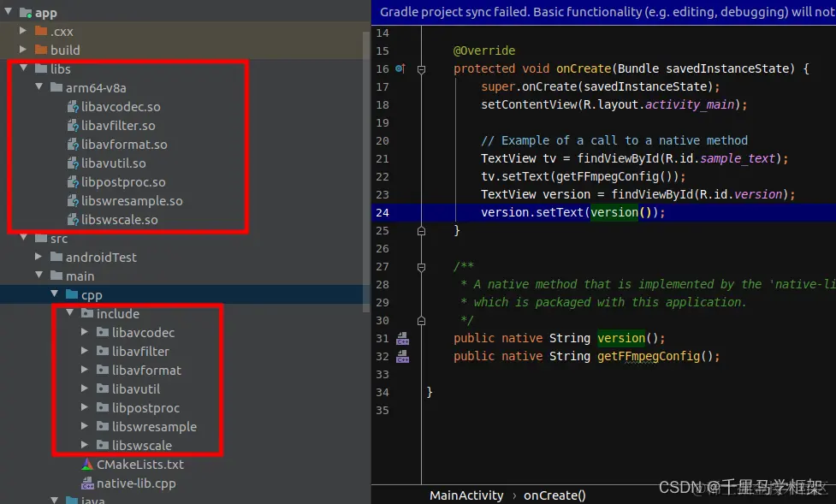Click the libpostproc.so file icon
The image size is (836, 504).
click(x=73, y=182)
